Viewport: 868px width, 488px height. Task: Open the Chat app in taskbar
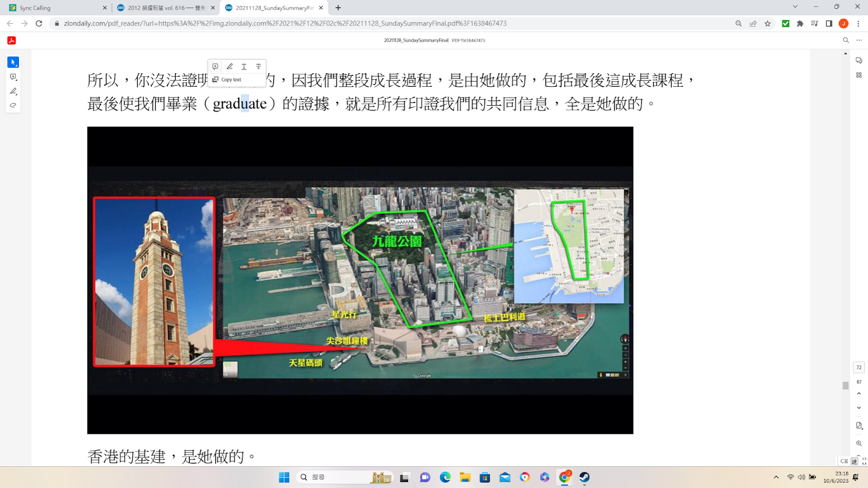click(x=425, y=477)
